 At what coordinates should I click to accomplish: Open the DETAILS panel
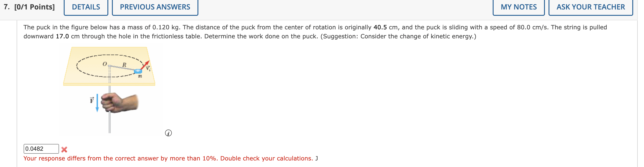click(x=86, y=7)
